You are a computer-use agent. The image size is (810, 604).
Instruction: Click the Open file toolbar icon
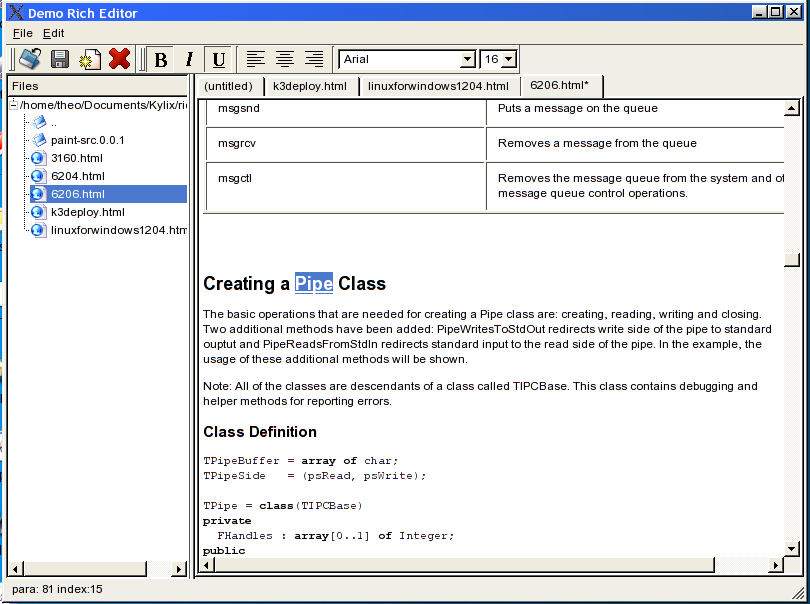30,59
